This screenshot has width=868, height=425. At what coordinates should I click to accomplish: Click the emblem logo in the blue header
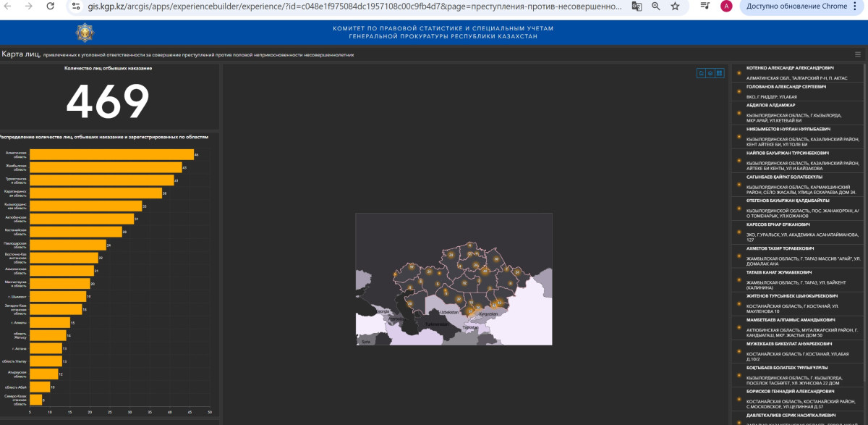click(85, 33)
